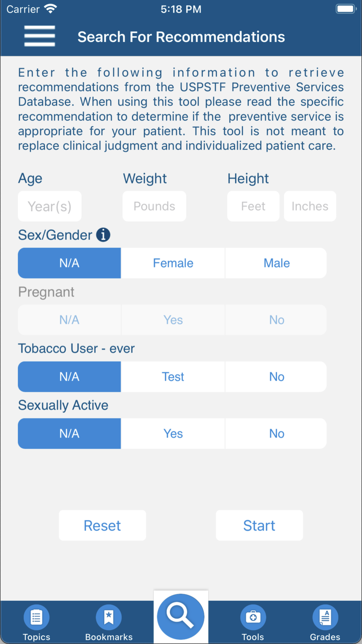Open the Topics tab
This screenshot has width=362, height=644.
click(x=36, y=622)
